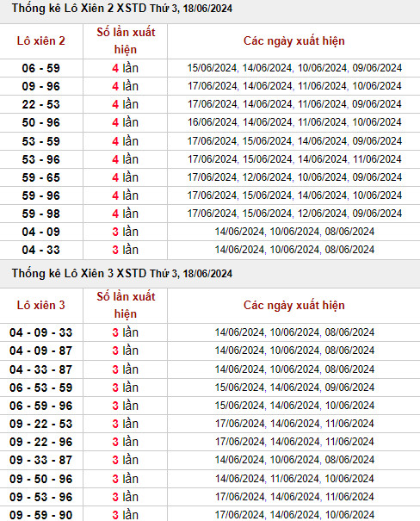
Task: Click the 06 - 59 pair cell
Action: coord(41,68)
